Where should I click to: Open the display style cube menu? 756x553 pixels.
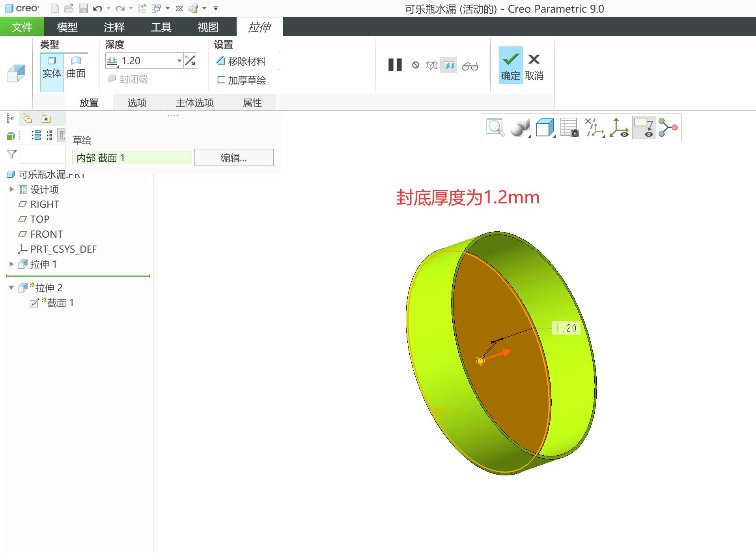(545, 127)
